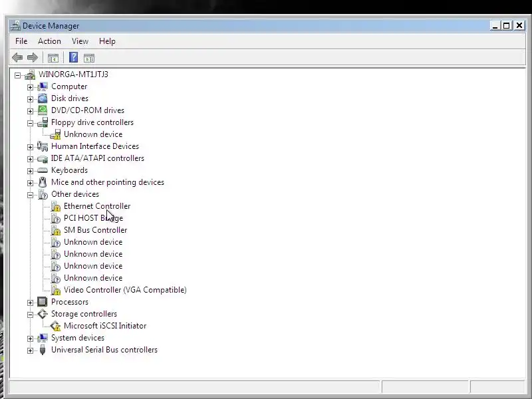Expand the System devices category
532x399 pixels.
(30, 338)
